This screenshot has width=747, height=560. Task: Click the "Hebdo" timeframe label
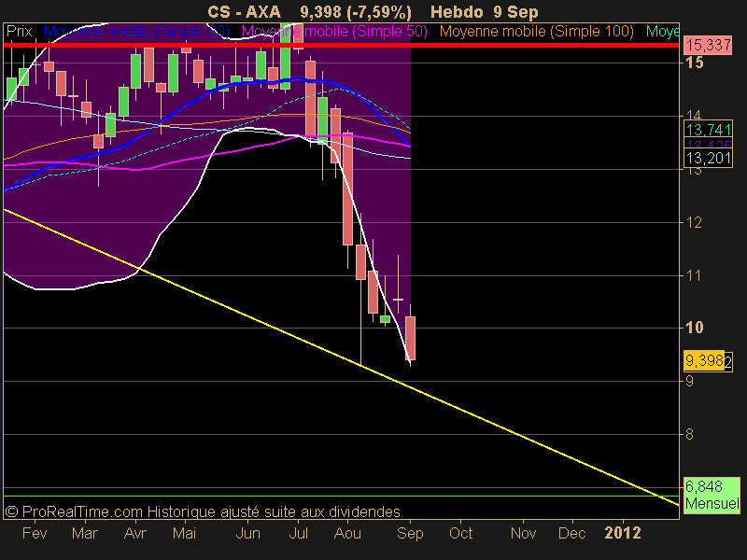click(457, 12)
